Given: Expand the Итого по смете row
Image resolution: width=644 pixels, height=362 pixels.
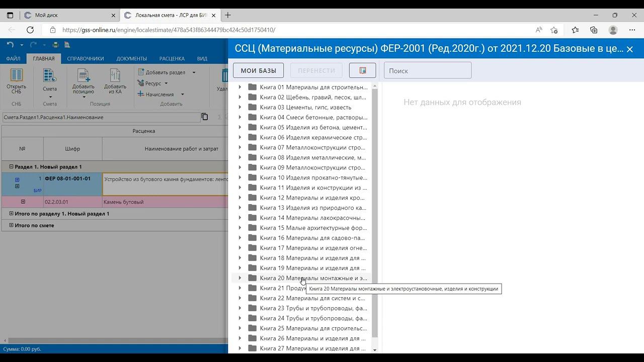Looking at the screenshot, I should [x=12, y=225].
